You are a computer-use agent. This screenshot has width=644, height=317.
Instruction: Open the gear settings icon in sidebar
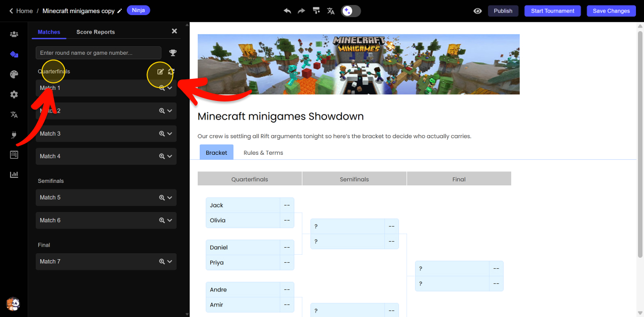point(14,94)
